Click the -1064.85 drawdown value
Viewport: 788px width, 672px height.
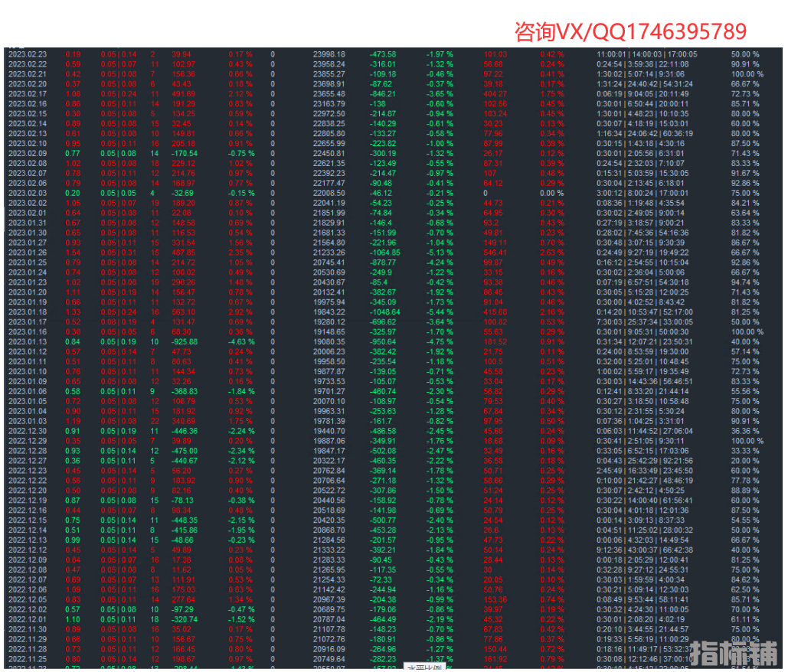pyautogui.click(x=383, y=253)
